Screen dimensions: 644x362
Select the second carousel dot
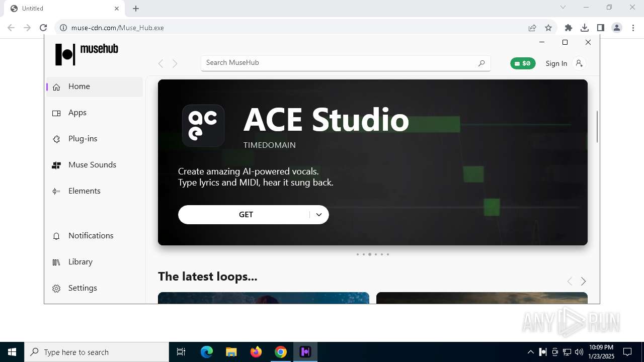[364, 254]
